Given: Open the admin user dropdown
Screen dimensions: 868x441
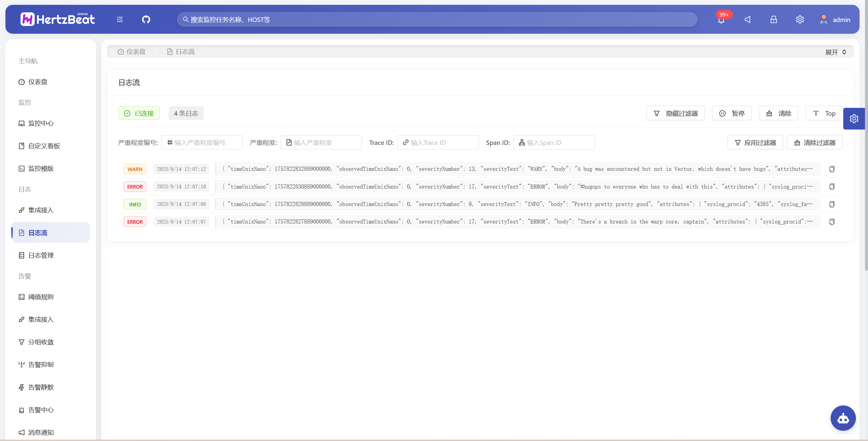Looking at the screenshot, I should coord(835,20).
